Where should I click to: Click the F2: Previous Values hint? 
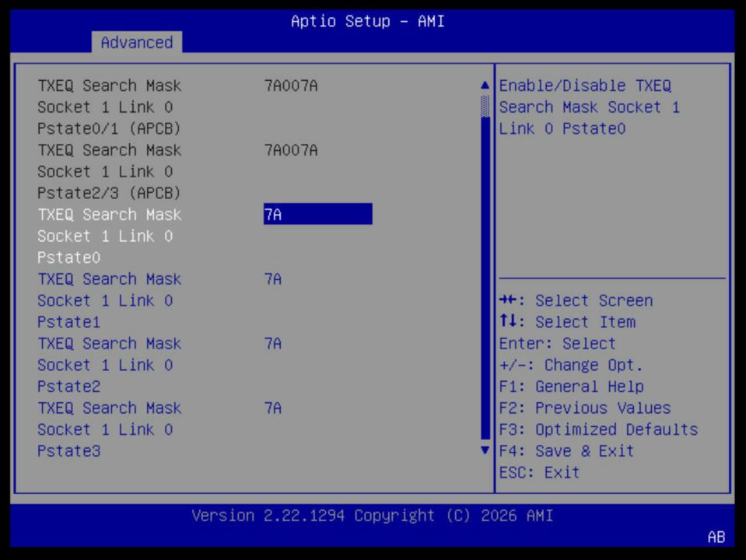[x=585, y=408]
